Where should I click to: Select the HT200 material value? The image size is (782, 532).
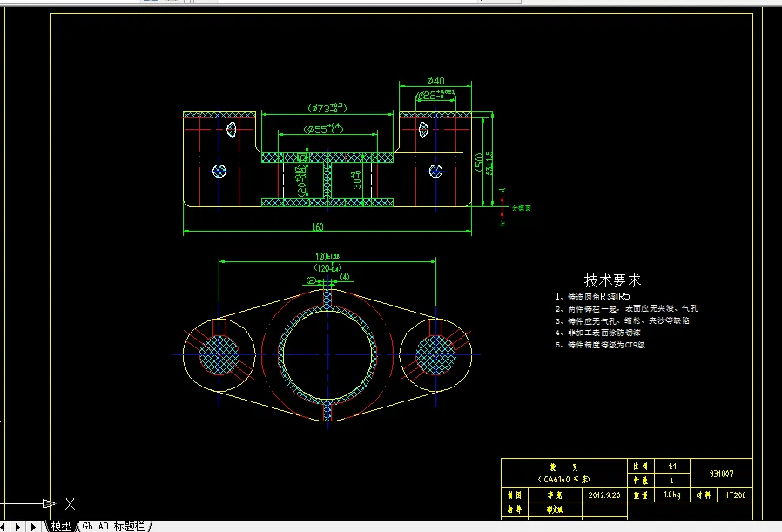coord(735,495)
